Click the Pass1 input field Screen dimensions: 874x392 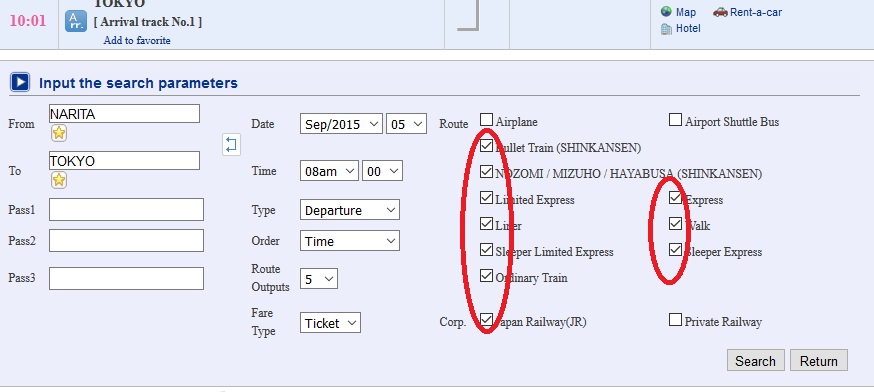coord(127,210)
